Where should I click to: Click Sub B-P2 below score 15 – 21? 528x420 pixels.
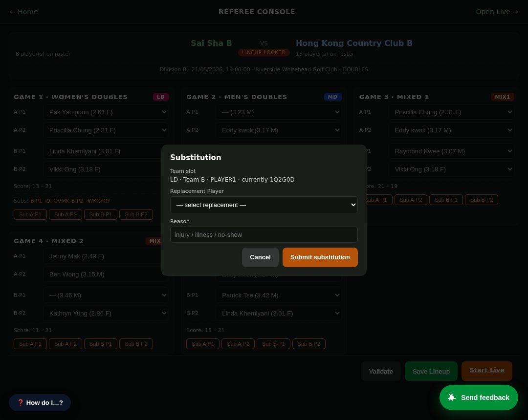[x=309, y=344]
